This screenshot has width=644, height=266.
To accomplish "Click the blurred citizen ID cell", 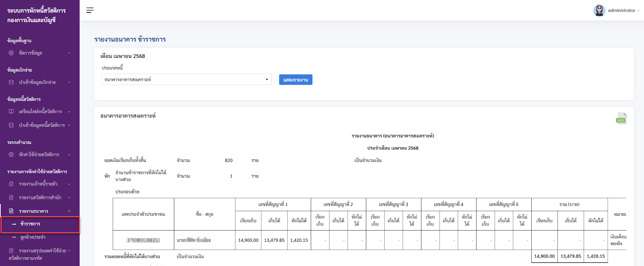I will [x=143, y=240].
